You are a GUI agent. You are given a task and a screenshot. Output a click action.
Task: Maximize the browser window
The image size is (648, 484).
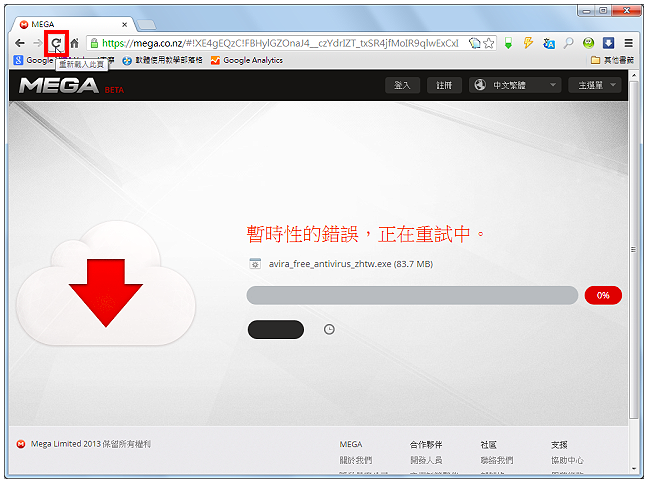[x=603, y=11]
